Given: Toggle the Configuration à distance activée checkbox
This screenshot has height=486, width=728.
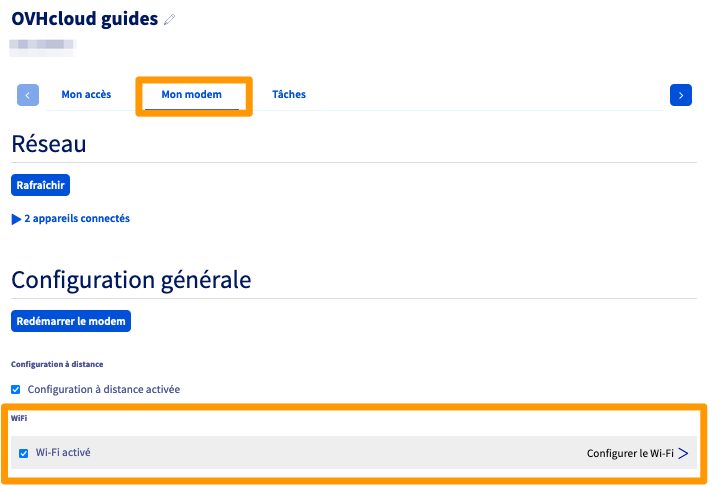Looking at the screenshot, I should [x=16, y=389].
